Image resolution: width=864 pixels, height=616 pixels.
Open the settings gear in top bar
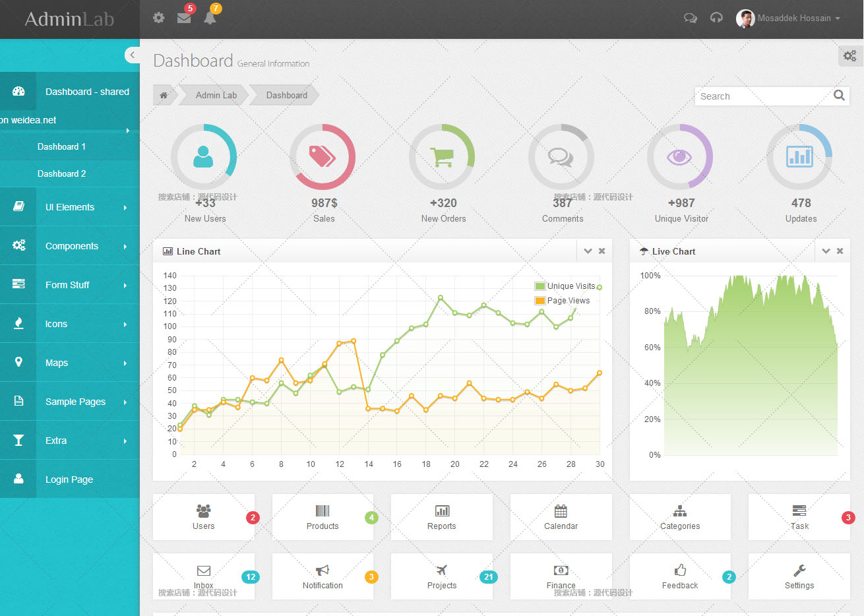[x=158, y=18]
